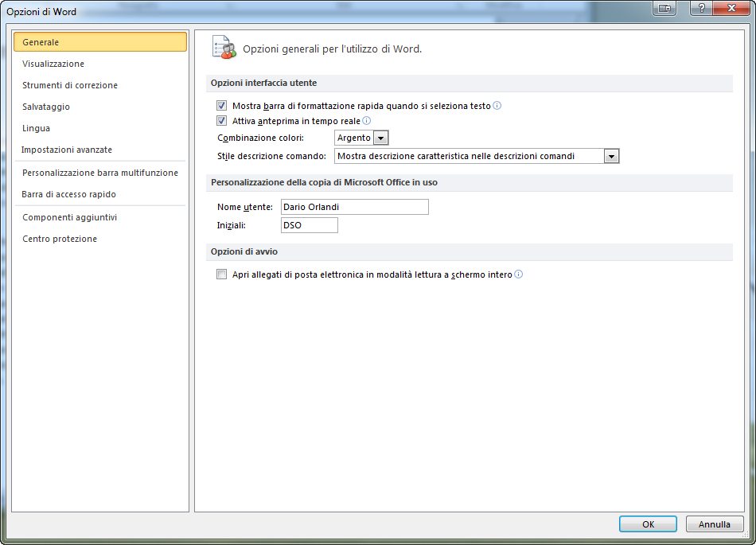This screenshot has height=545, width=756.
Task: Select the Visualizzazione category
Action: click(x=53, y=64)
